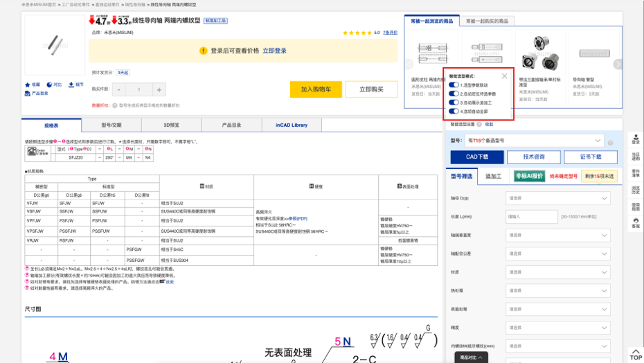Open the 材质 material dropdown
Viewport: 644px width, 363px height.
tap(558, 272)
